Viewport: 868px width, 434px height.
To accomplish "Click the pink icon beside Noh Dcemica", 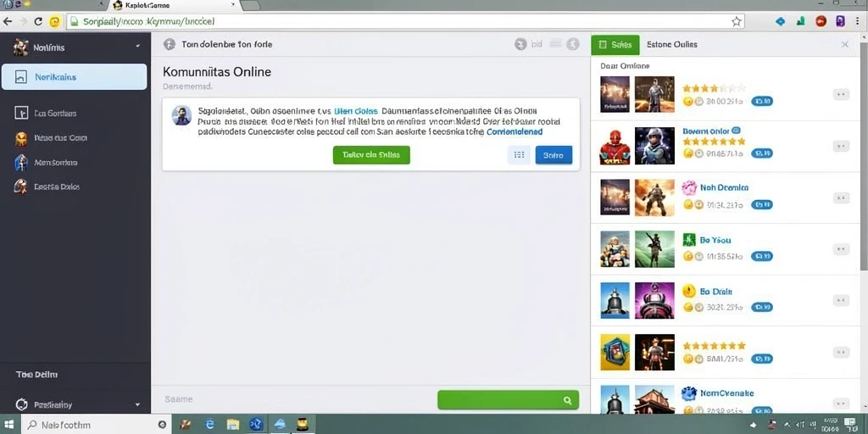I will point(689,187).
